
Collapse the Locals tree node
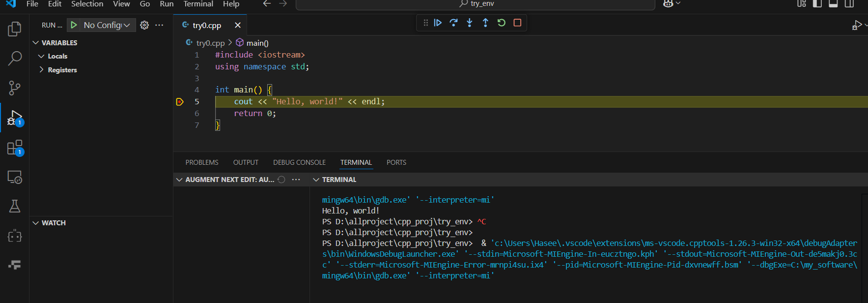coord(41,56)
